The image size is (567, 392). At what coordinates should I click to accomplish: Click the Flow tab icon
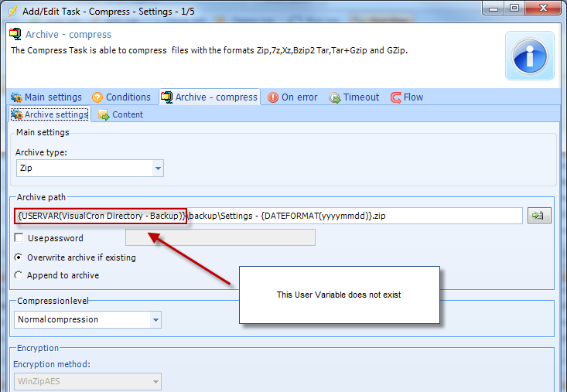click(395, 97)
